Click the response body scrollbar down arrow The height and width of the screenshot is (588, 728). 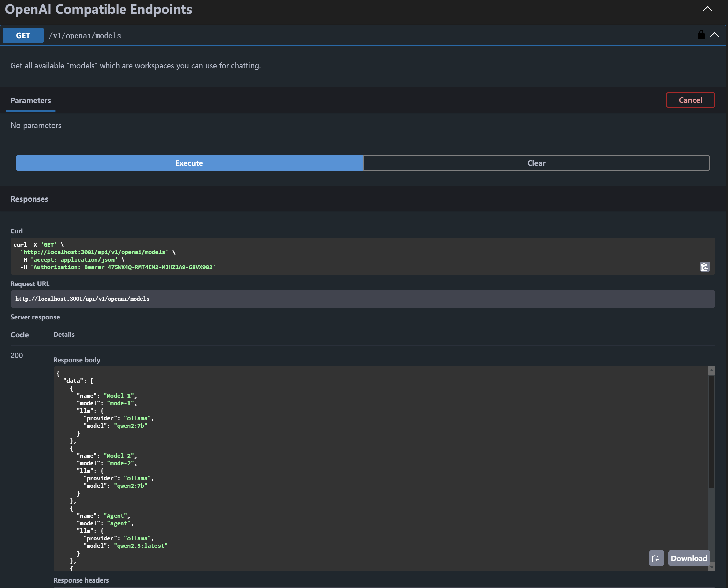pyautogui.click(x=712, y=567)
